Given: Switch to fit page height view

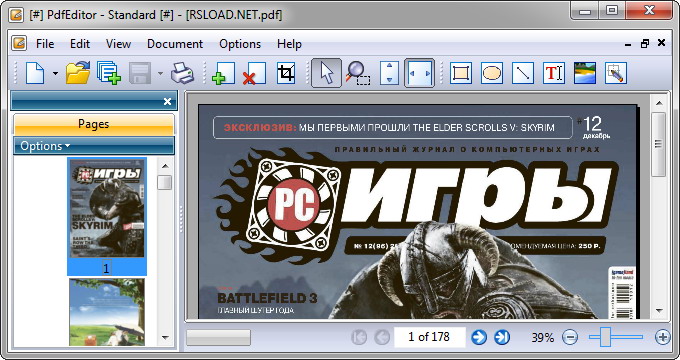Looking at the screenshot, I should (389, 73).
